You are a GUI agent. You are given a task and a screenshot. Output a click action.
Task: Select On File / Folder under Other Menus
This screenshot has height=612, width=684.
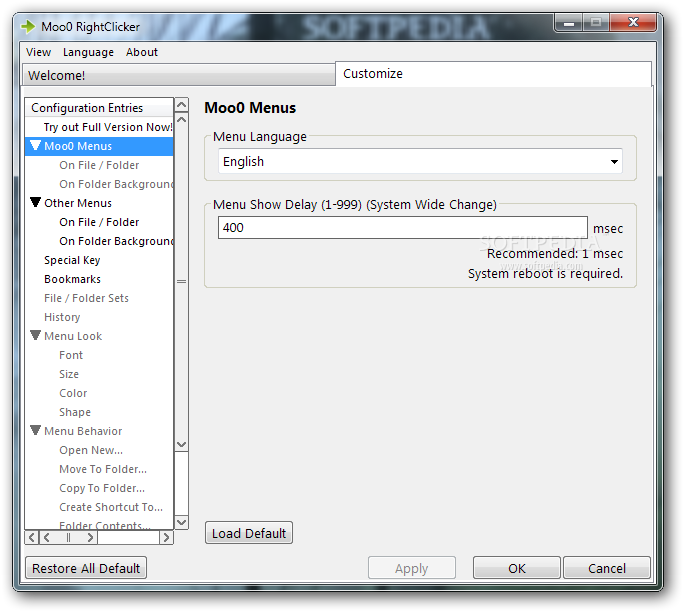(99, 222)
